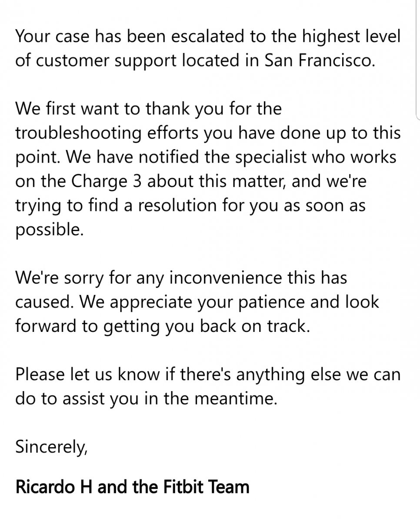420x522 pixels.
Task: Click the word "Sincerely," near the bottom
Action: pos(51,447)
